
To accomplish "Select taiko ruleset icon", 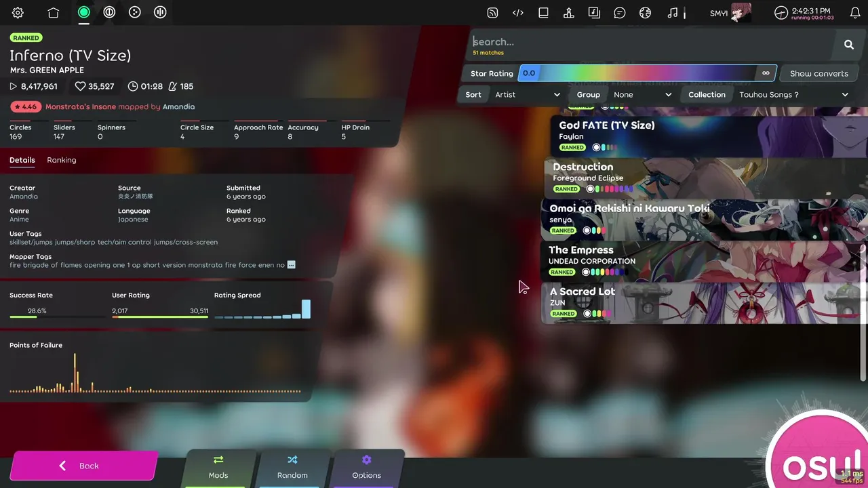I will [x=109, y=12].
